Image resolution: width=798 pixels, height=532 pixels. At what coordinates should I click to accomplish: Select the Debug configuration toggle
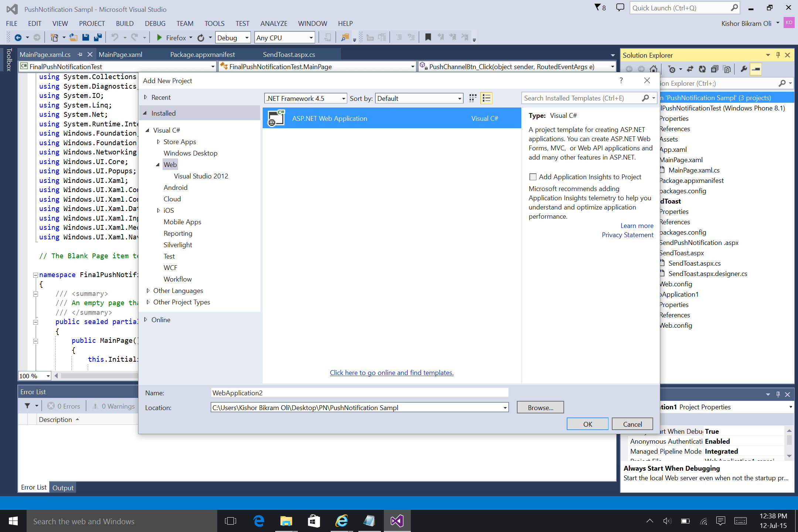(x=232, y=37)
